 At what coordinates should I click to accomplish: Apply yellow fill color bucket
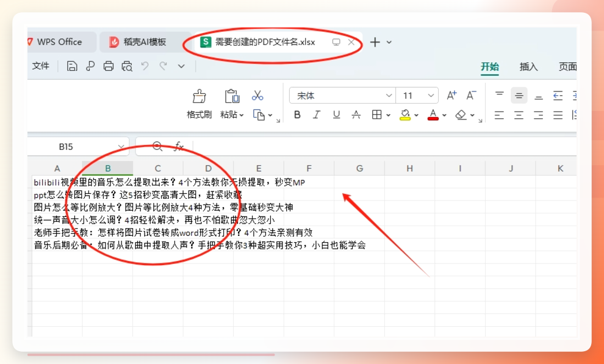tap(405, 115)
